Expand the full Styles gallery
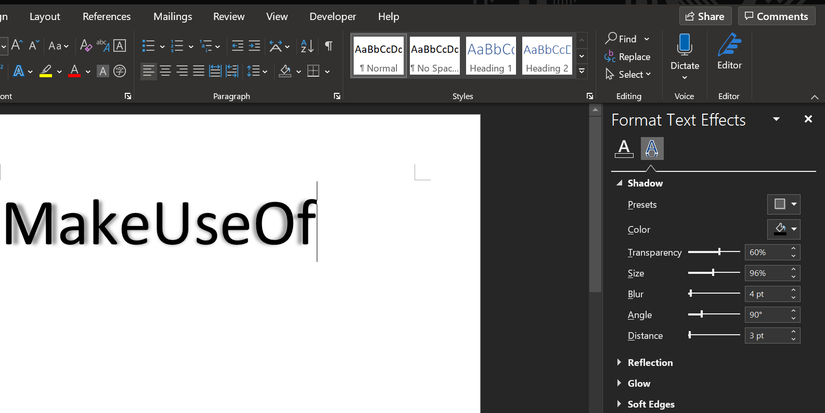Screen dimensions: 825x413 (582, 70)
